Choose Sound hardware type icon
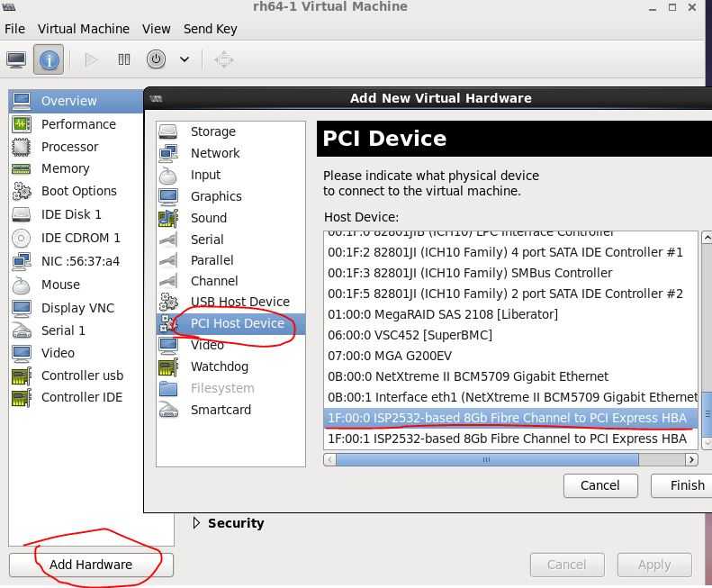 pyautogui.click(x=168, y=218)
